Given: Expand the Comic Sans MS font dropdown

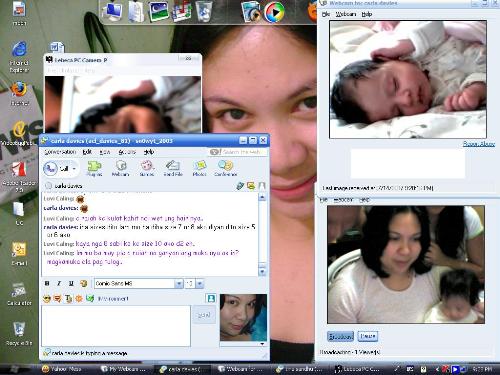Looking at the screenshot, I should click(x=179, y=284).
